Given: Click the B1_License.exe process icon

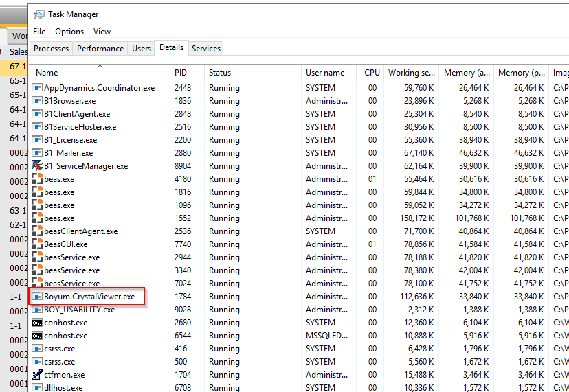Looking at the screenshot, I should pos(37,139).
